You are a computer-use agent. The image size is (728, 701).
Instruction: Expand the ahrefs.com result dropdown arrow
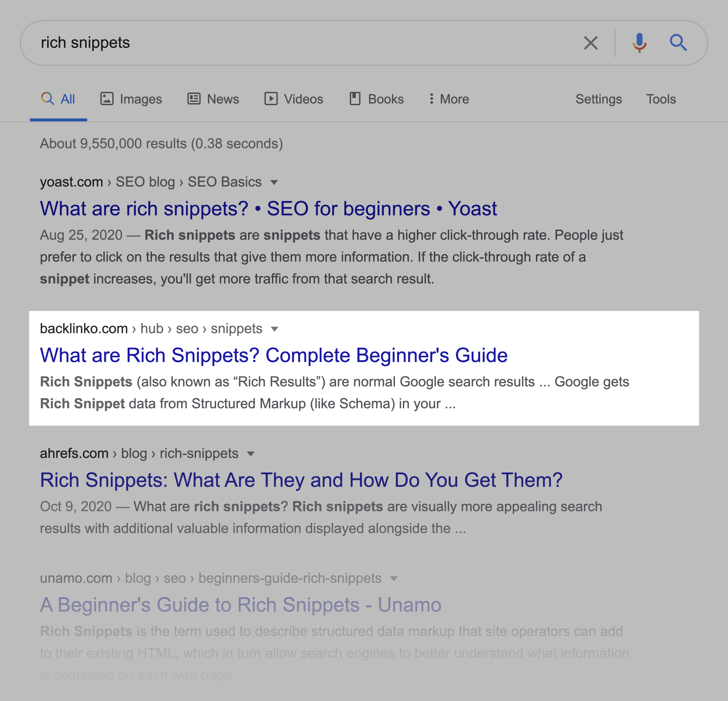[x=251, y=454]
